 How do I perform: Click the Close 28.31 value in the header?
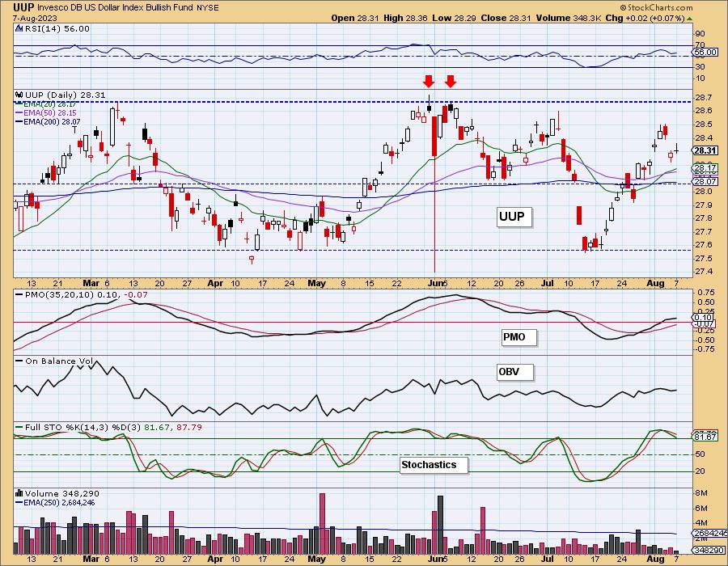coord(506,18)
